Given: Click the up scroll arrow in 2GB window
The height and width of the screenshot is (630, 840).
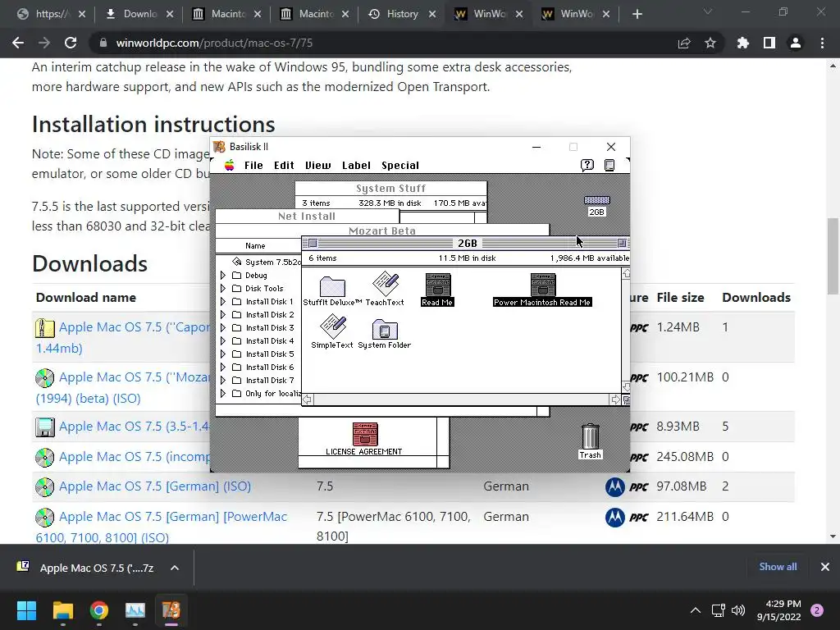Looking at the screenshot, I should [x=626, y=274].
